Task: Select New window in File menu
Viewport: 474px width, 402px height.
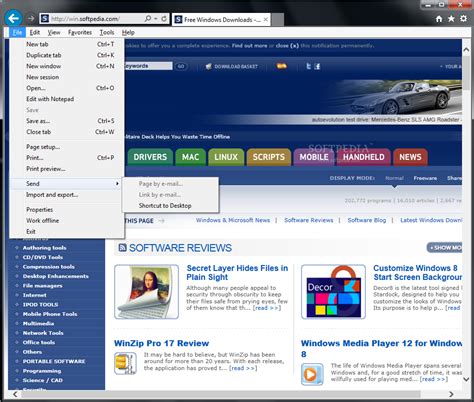Action: (67, 66)
